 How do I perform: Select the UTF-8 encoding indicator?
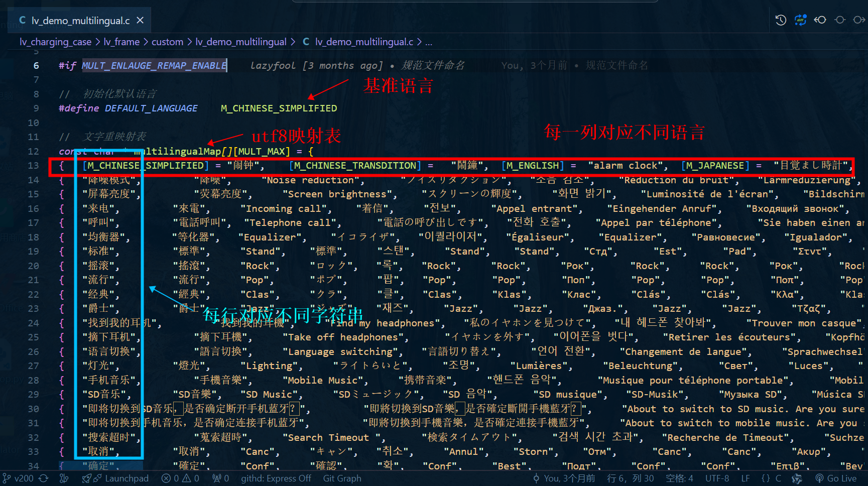(717, 478)
